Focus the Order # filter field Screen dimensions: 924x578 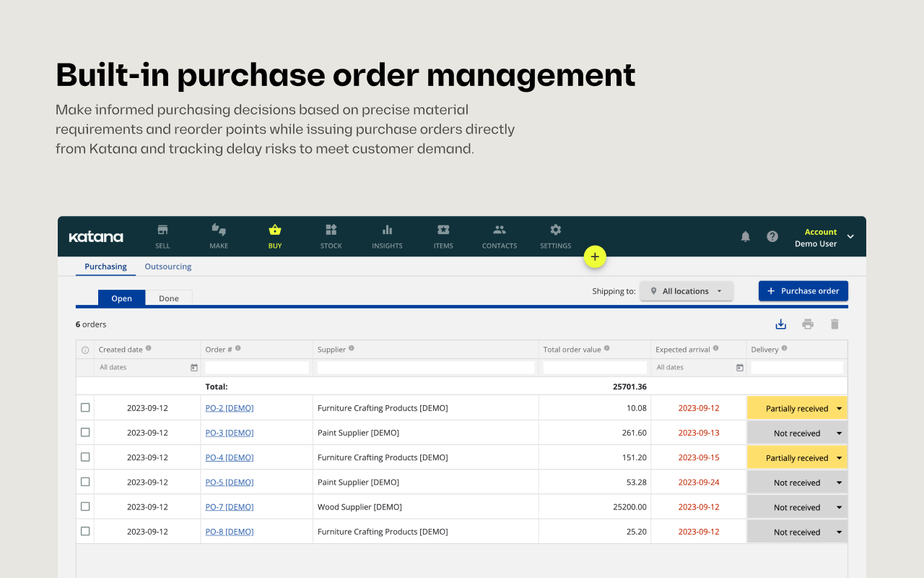tap(257, 368)
